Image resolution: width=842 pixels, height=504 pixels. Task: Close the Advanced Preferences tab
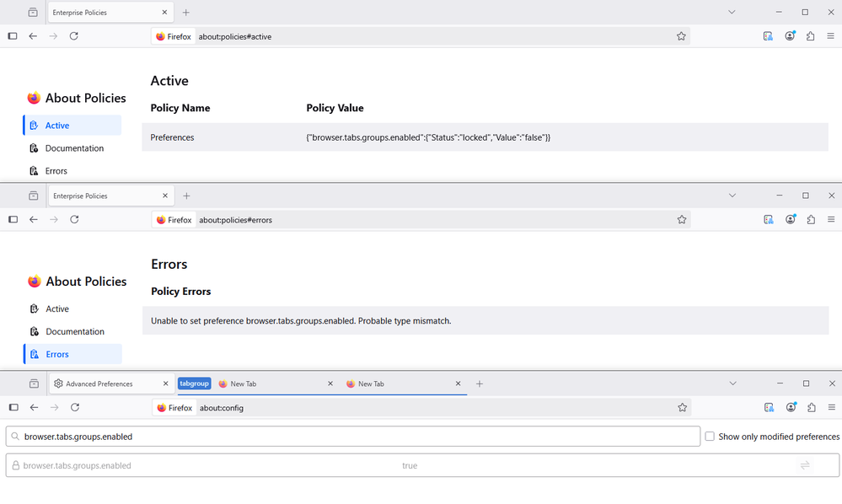coord(164,383)
